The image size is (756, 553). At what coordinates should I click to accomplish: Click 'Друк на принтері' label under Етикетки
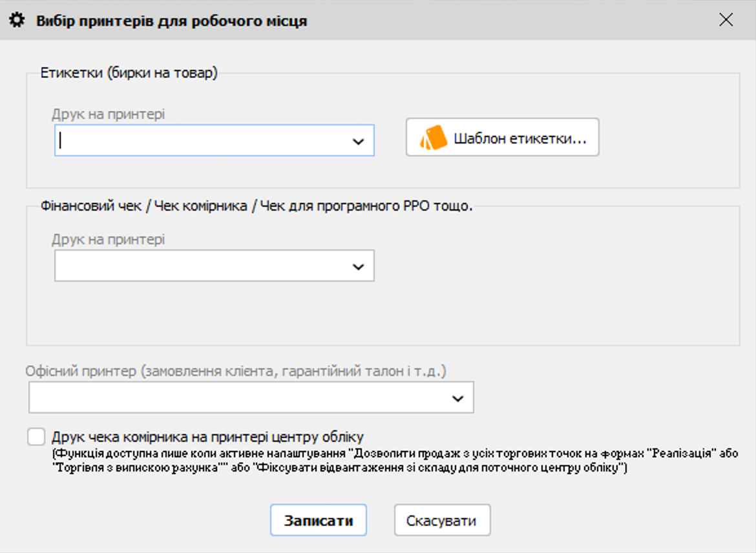[109, 114]
